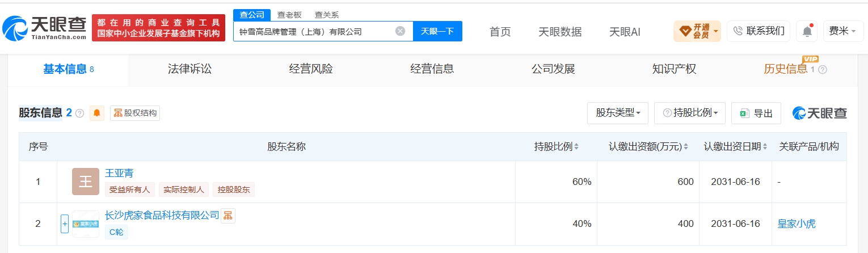Click the 控股股东 tag
868x253 pixels.
pyautogui.click(x=234, y=189)
